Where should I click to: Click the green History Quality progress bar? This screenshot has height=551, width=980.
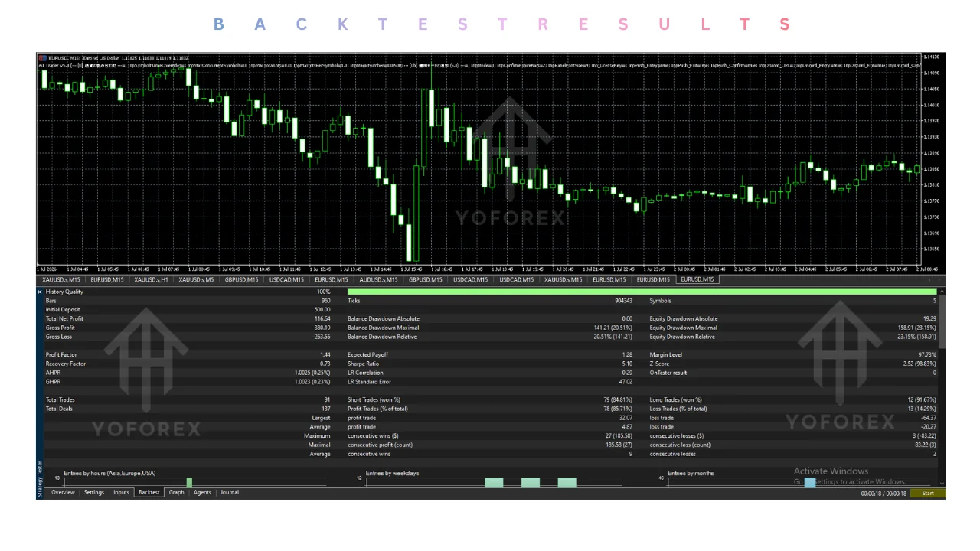[x=642, y=292]
